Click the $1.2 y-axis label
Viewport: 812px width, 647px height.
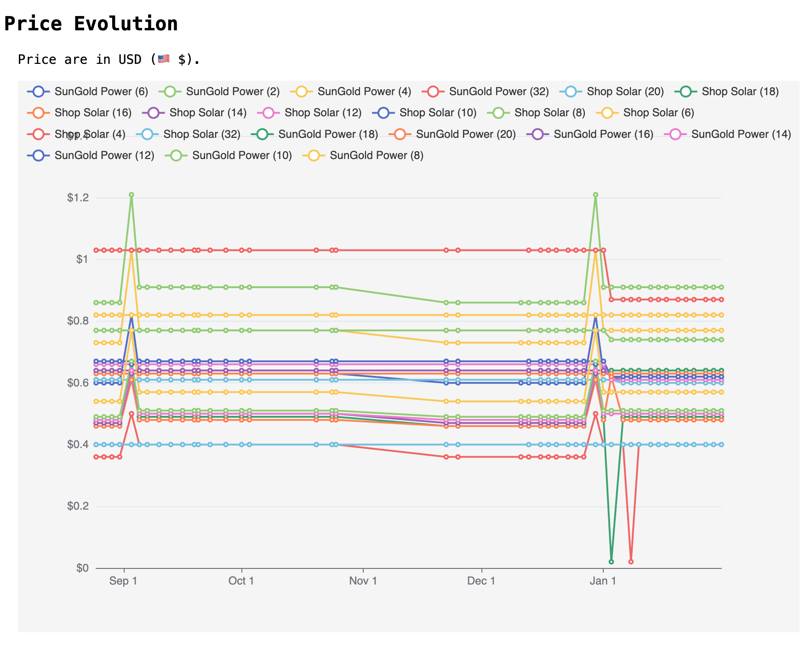78,198
